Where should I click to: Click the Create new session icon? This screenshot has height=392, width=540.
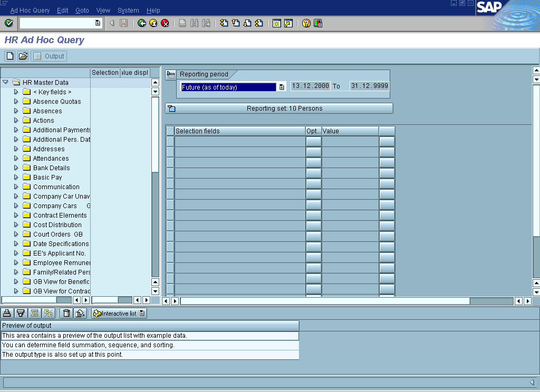276,23
